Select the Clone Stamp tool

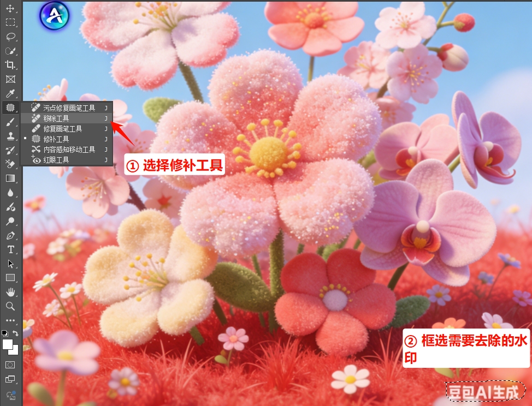10,136
